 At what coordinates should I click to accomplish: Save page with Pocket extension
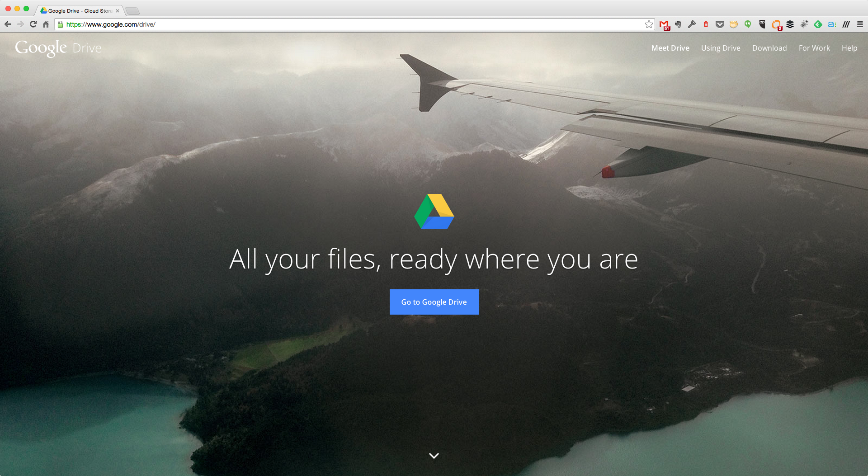click(720, 24)
